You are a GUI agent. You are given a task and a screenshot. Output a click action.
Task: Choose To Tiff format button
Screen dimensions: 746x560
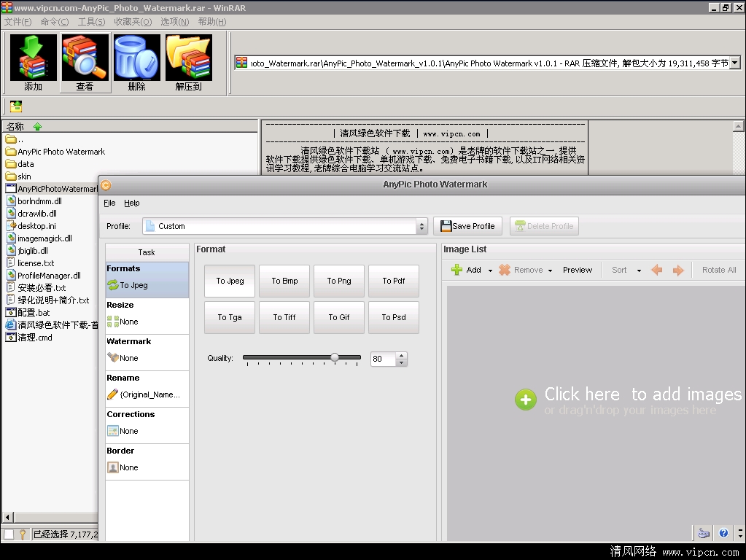284,317
